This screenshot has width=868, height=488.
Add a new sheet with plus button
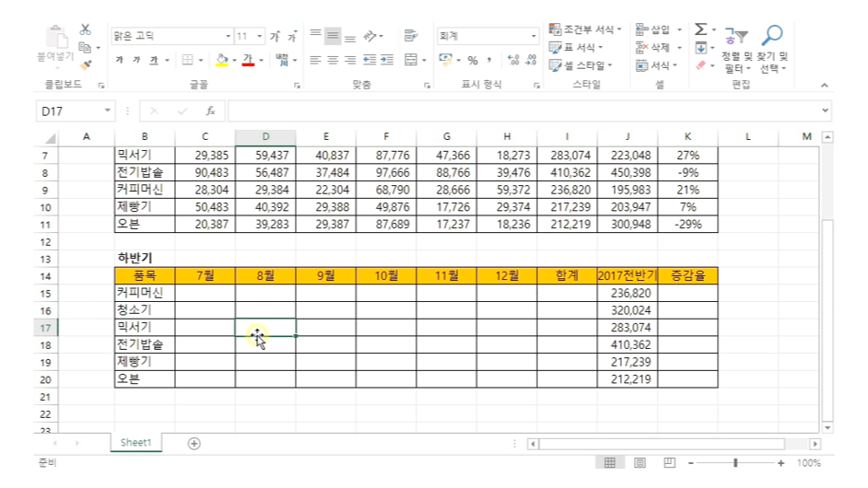tap(194, 443)
